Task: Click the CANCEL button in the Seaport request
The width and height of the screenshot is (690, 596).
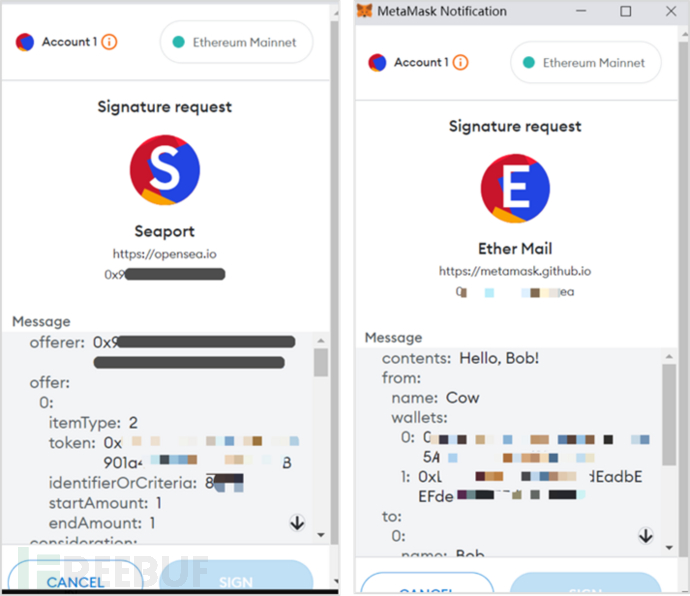Action: (x=76, y=576)
